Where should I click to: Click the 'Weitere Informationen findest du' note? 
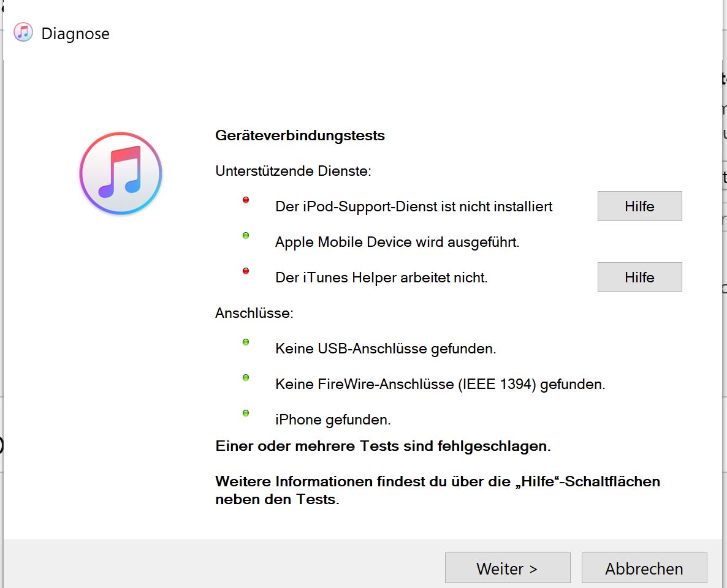click(438, 490)
